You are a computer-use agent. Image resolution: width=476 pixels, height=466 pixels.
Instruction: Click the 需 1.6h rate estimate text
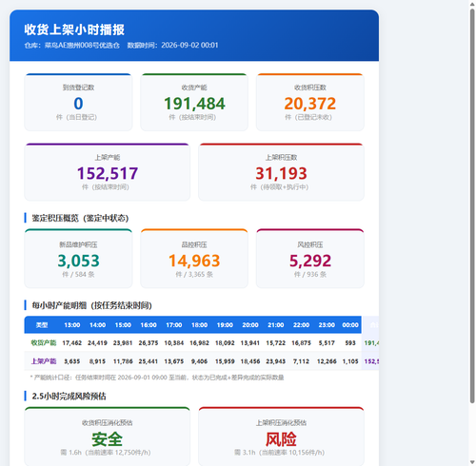pyautogui.click(x=106, y=453)
